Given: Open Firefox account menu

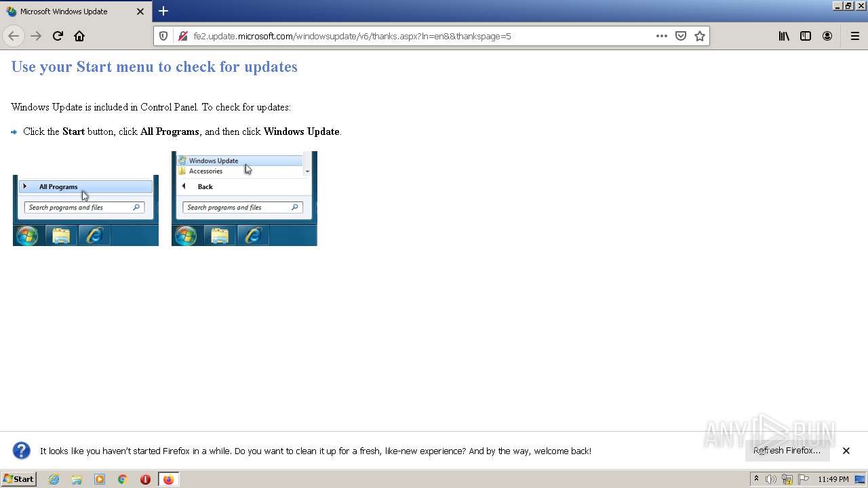Looking at the screenshot, I should pyautogui.click(x=827, y=36).
